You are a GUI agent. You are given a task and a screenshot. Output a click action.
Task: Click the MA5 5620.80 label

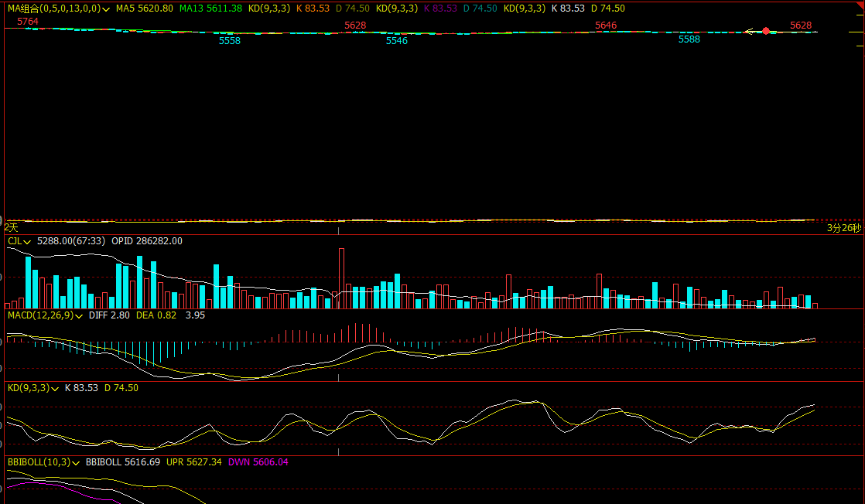(x=145, y=9)
